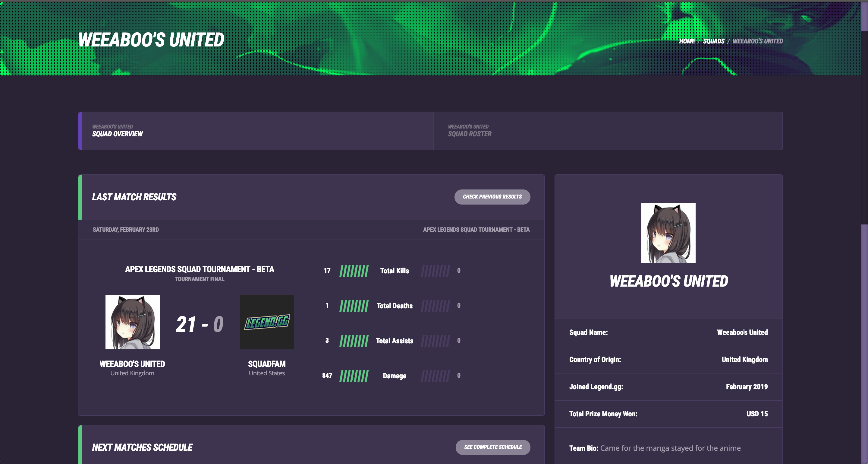Click the SQUADFAM team name
Viewport: 868px width, 464px height.
[266, 364]
